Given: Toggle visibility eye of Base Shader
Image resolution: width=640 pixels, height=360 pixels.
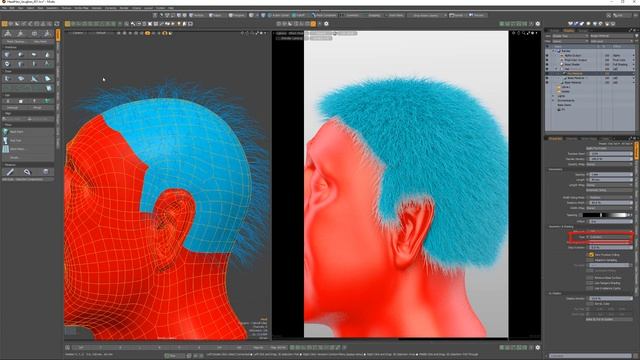Looking at the screenshot, I should click(547, 64).
